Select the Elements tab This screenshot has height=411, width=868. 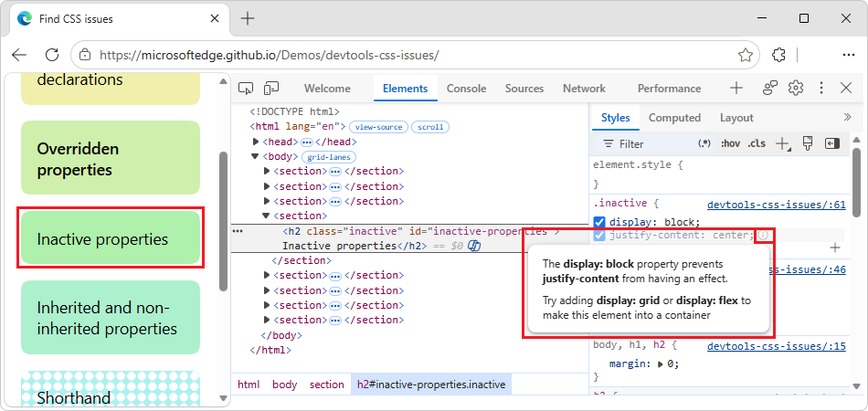[405, 89]
